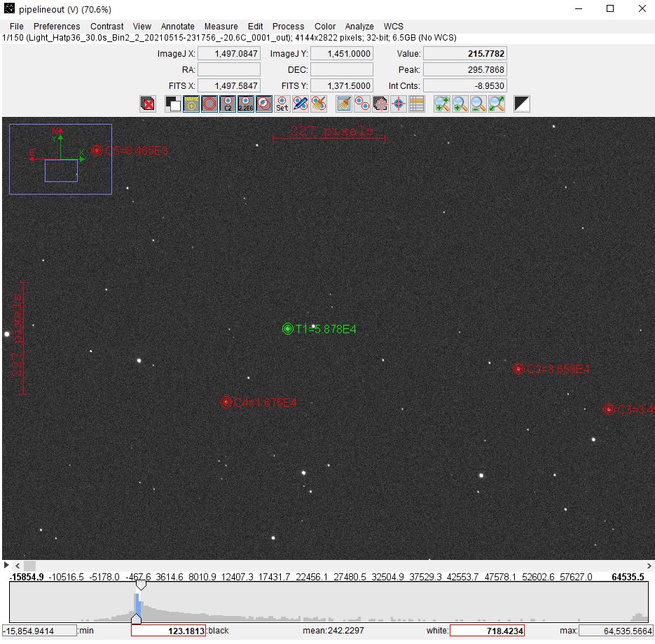Click the zoom out magnifier icon
Screen dimensions: 655x644
click(478, 104)
